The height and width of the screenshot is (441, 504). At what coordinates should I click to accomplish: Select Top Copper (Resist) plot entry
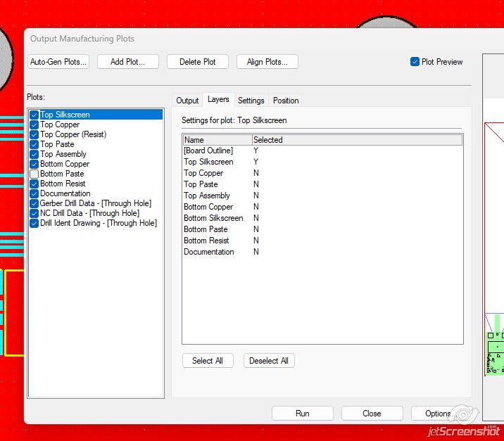[x=73, y=134]
